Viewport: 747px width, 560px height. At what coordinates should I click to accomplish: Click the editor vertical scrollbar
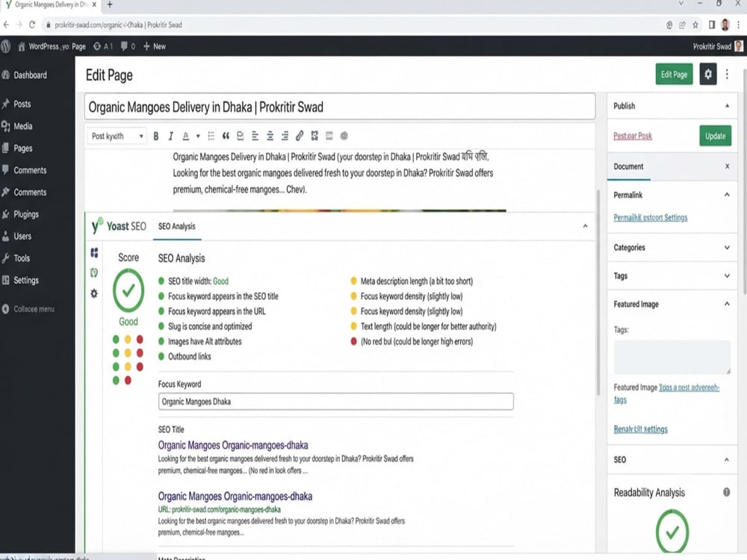[598, 293]
